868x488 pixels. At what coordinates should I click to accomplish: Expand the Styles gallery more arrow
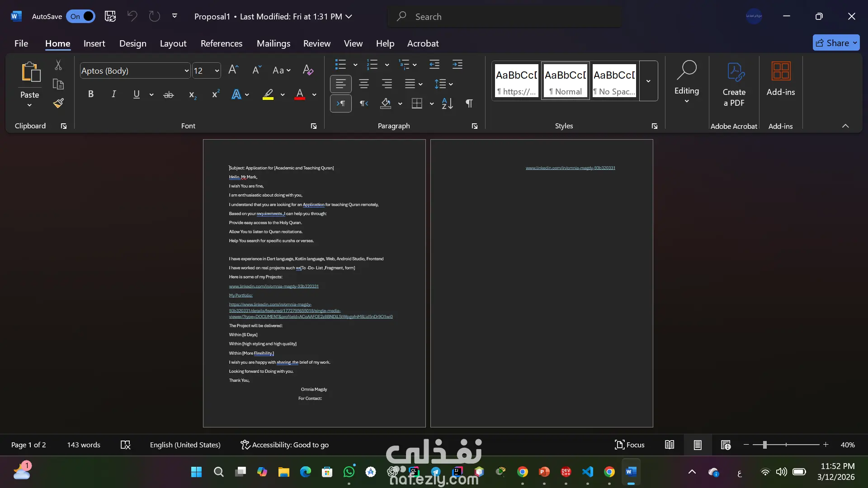[648, 81]
